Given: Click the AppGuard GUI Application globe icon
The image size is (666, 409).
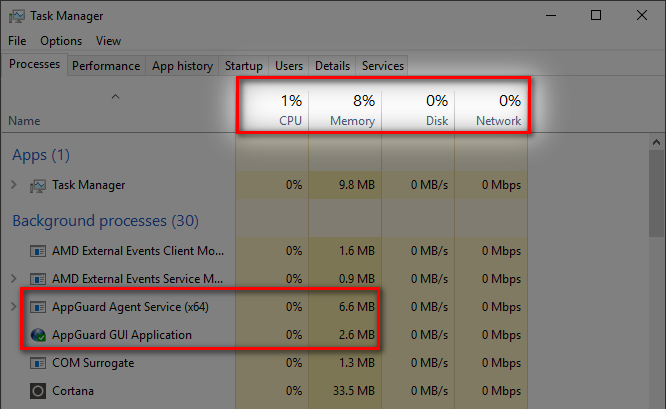Looking at the screenshot, I should [39, 334].
